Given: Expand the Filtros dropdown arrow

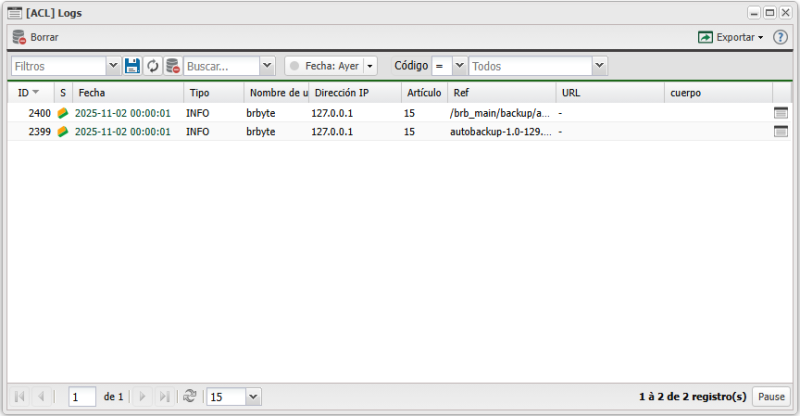Looking at the screenshot, I should coord(113,66).
